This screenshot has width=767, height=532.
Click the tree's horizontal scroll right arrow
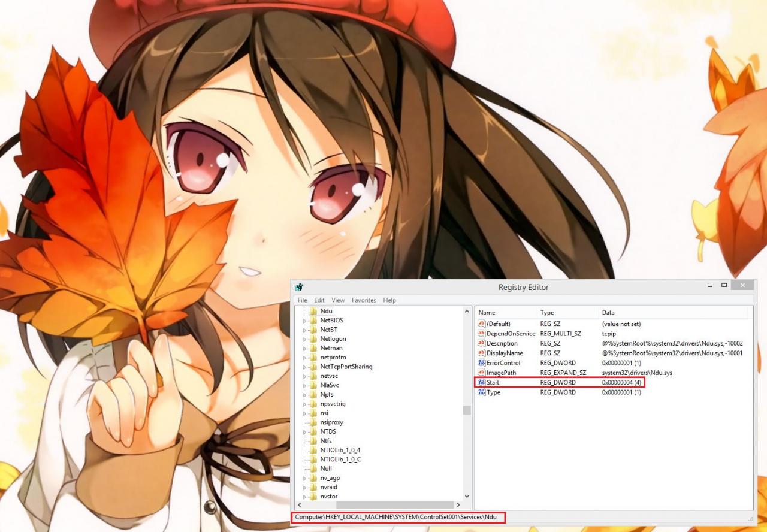pos(458,505)
